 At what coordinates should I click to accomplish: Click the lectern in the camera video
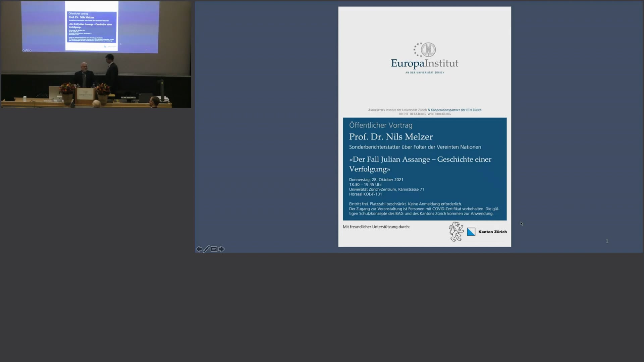pos(85,97)
